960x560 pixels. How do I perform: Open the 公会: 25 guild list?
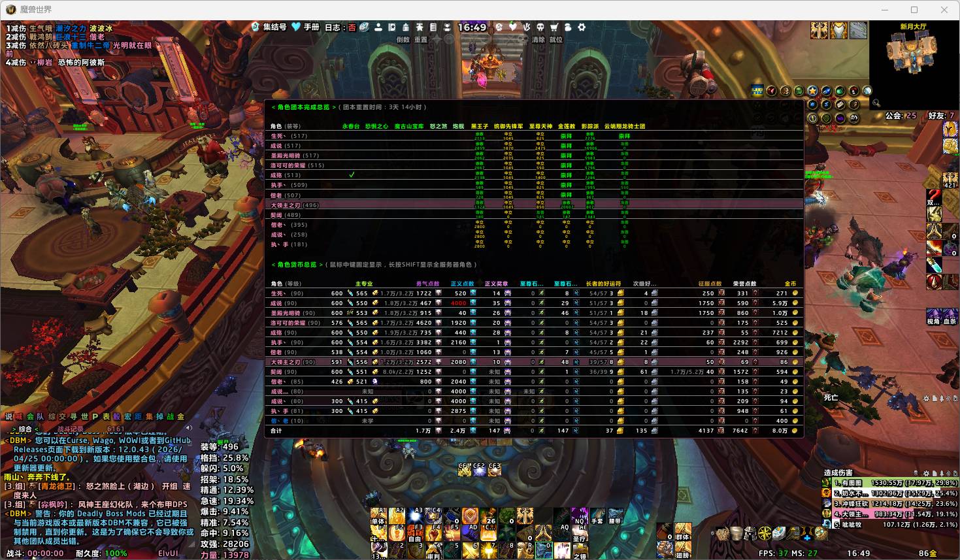pos(901,116)
